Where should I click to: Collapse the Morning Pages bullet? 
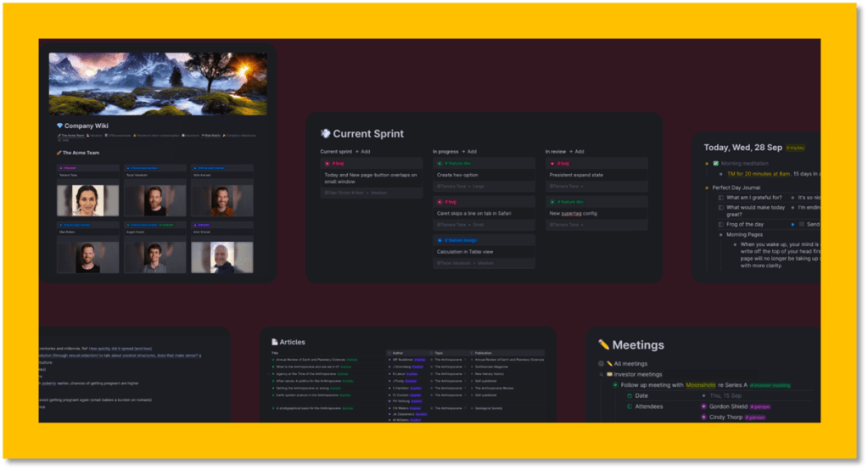pyautogui.click(x=720, y=235)
